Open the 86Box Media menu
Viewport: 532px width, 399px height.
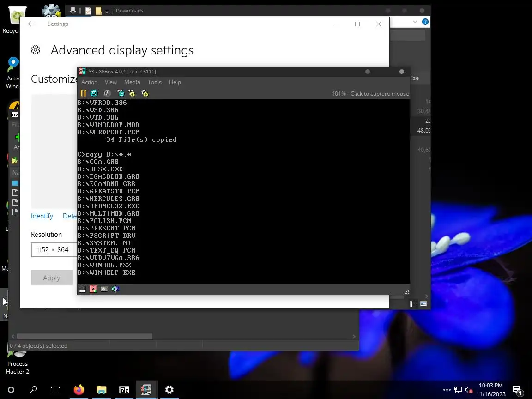(x=132, y=82)
